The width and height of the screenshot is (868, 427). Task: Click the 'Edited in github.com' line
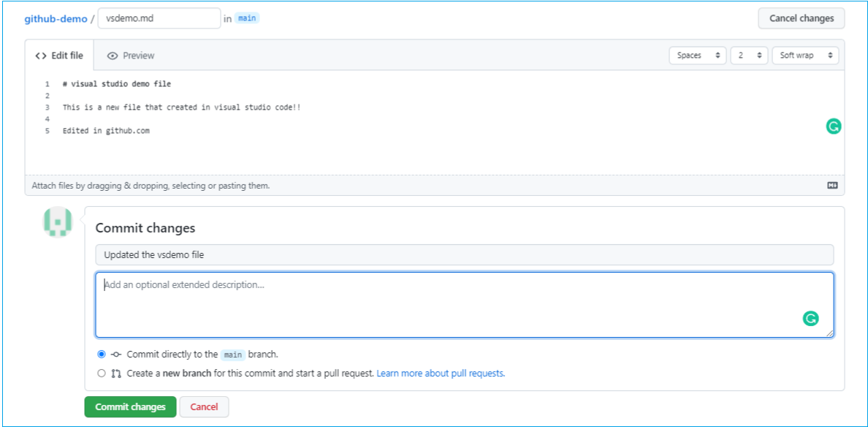tap(106, 132)
